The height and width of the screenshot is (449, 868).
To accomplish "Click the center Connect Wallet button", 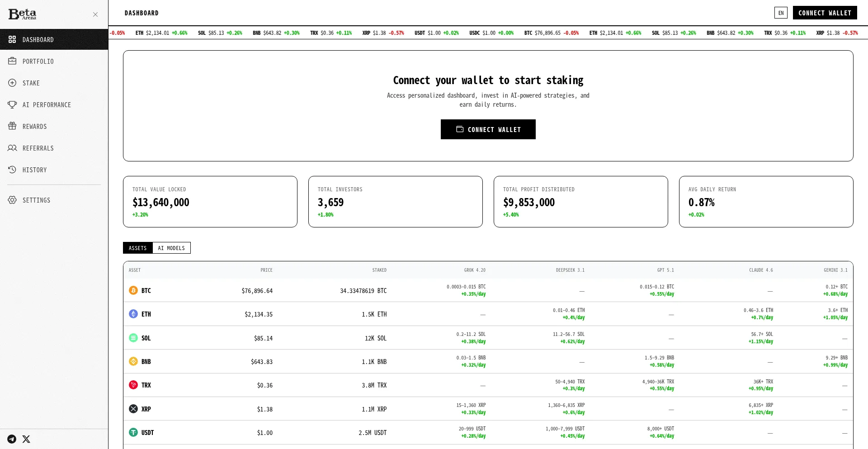I will point(488,129).
